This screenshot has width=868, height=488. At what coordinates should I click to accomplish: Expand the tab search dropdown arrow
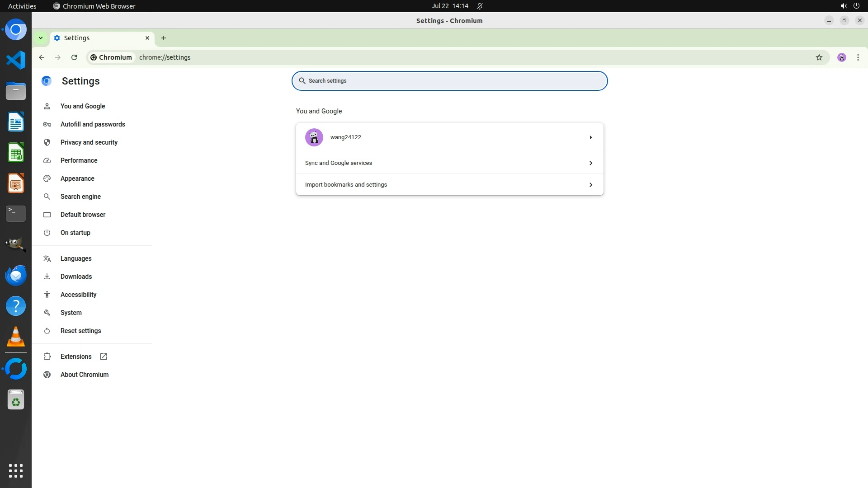point(41,38)
